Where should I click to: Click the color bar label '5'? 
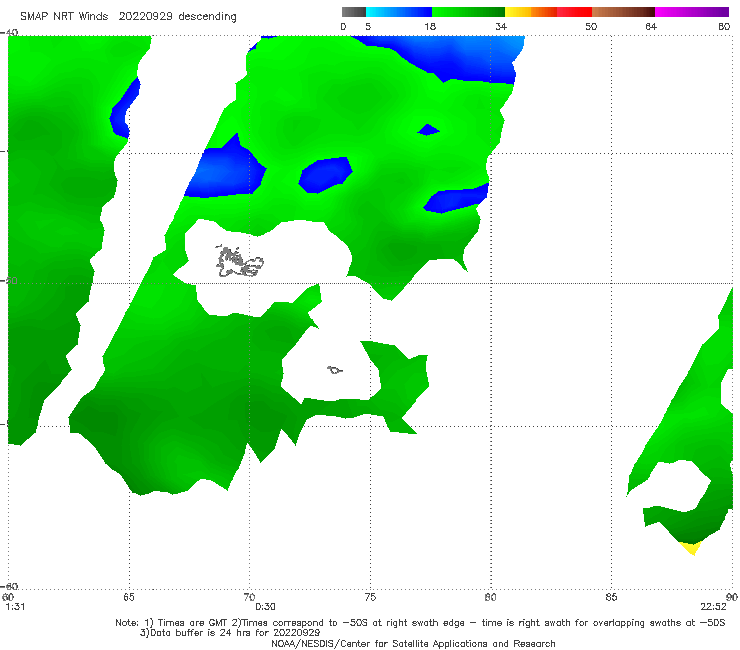(x=368, y=26)
